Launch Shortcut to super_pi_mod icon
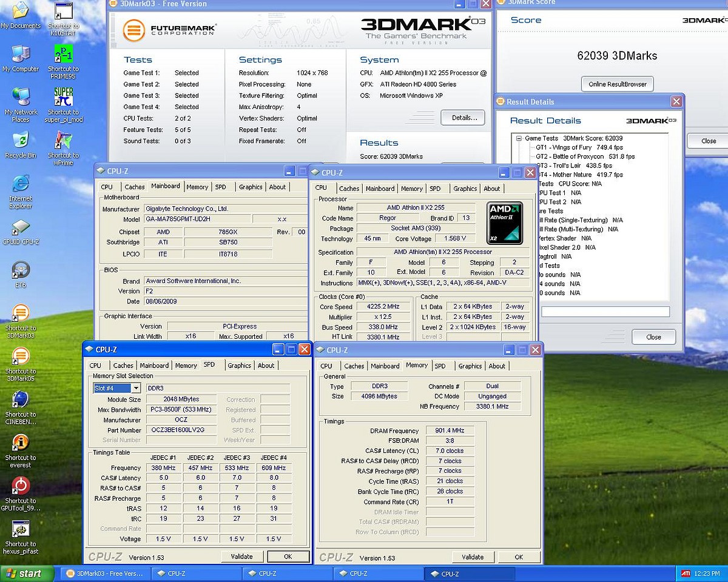This screenshot has width=728, height=582. (63, 105)
